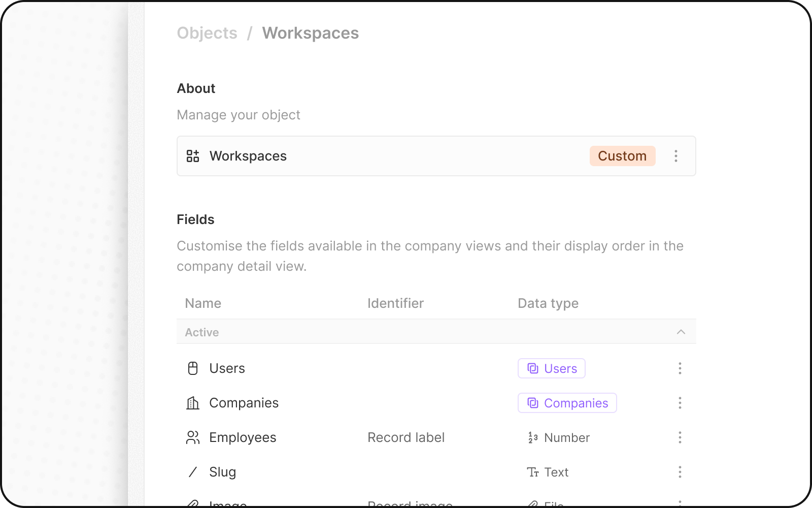Click the Custom tag on Workspaces
This screenshot has width=812, height=508.
622,156
